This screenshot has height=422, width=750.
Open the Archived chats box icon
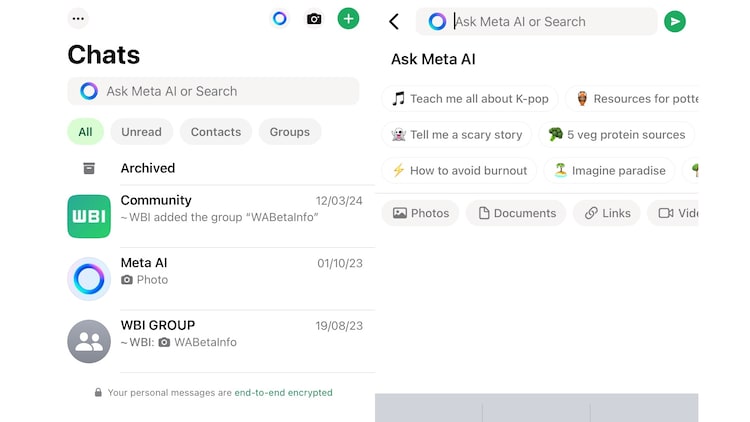pyautogui.click(x=89, y=168)
